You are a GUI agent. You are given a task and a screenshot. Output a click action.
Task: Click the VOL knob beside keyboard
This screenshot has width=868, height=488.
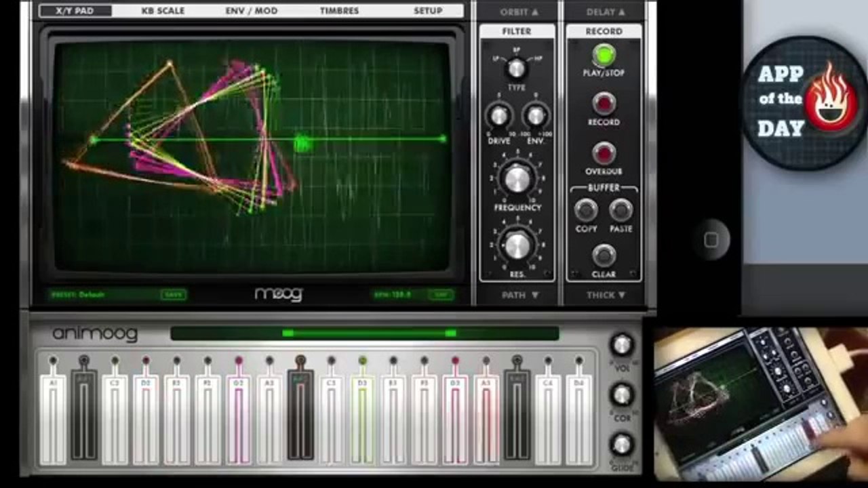pyautogui.click(x=622, y=344)
